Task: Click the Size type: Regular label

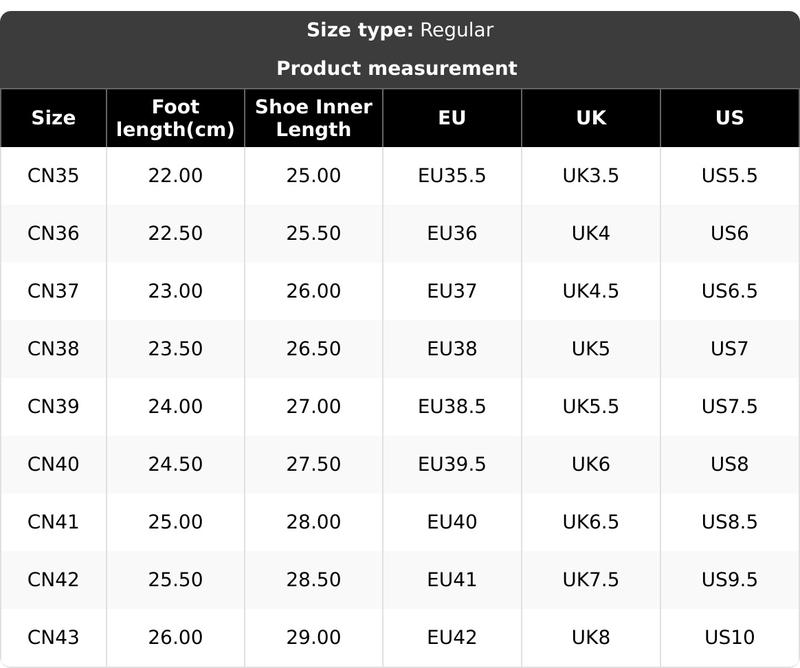Action: [400, 30]
